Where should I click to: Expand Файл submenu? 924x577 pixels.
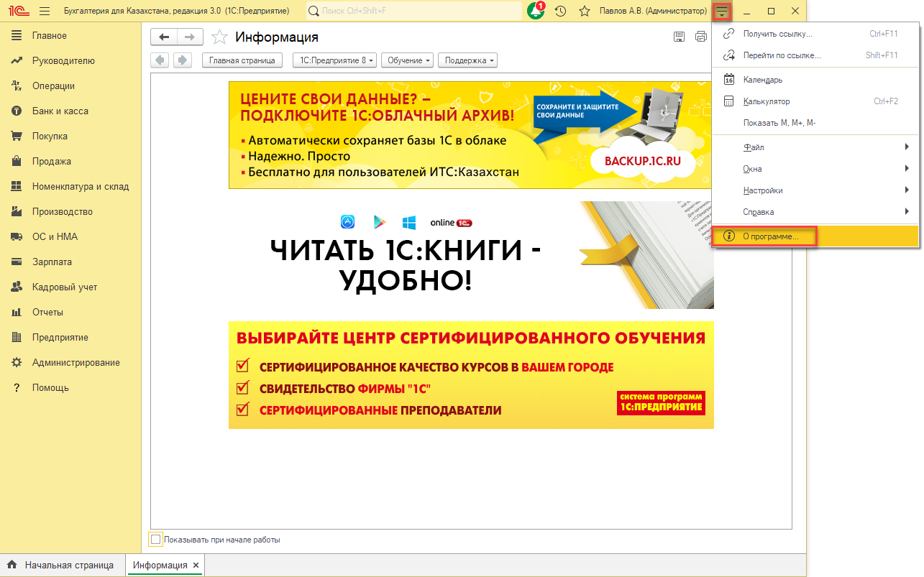click(815, 147)
